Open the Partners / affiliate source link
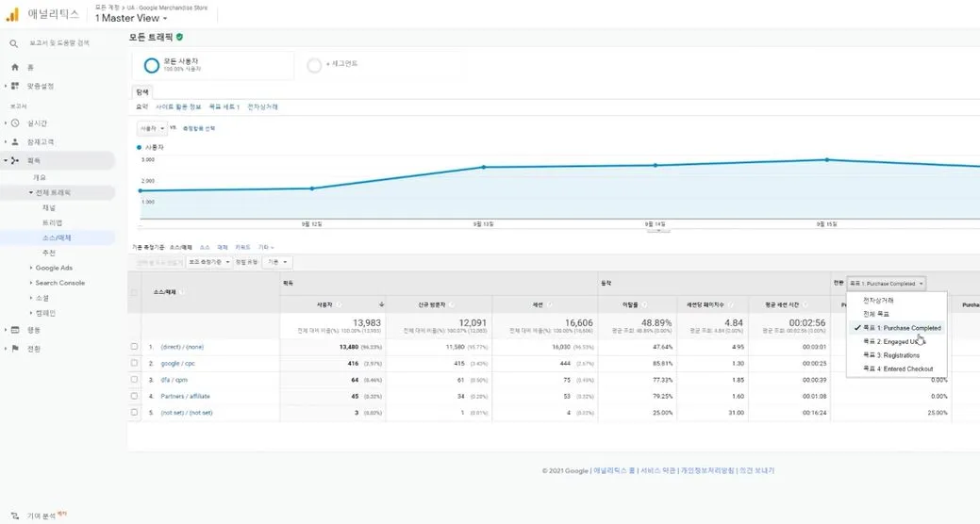The height and width of the screenshot is (524, 980). [185, 396]
